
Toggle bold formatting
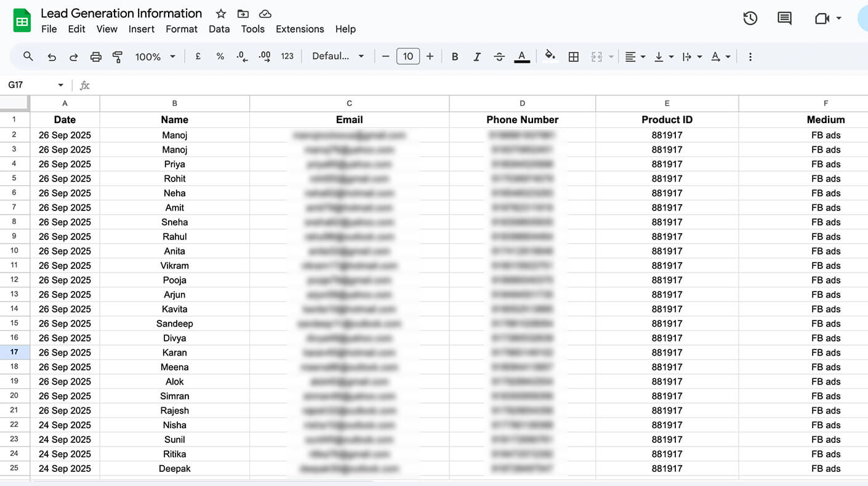455,57
